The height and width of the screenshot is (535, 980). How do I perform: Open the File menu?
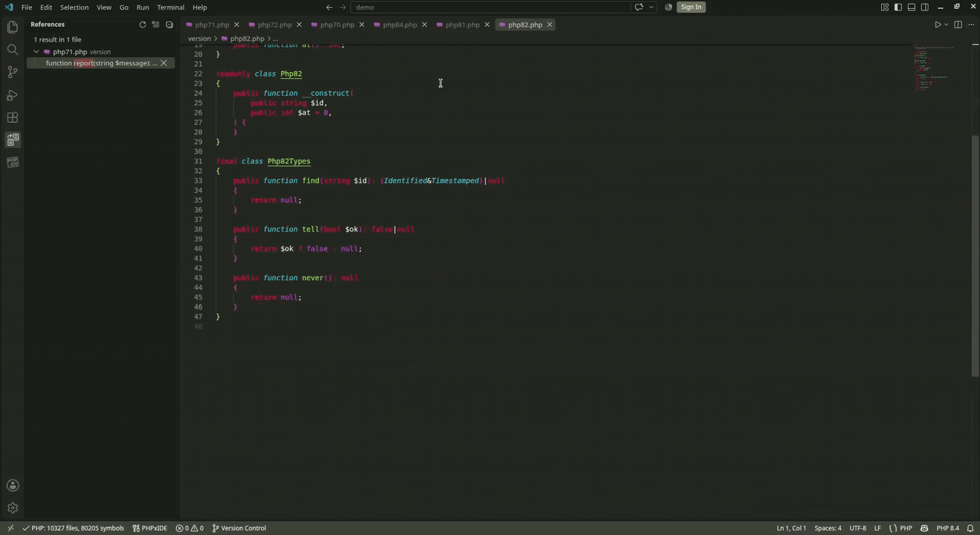point(27,7)
